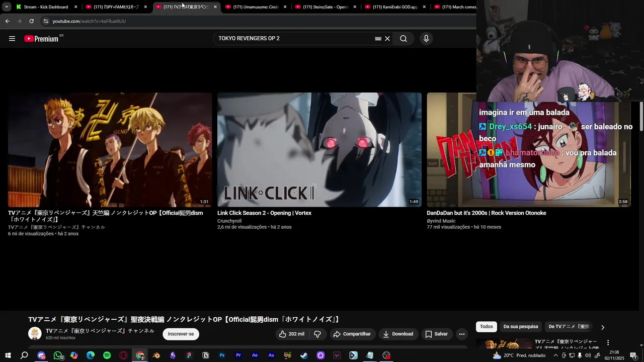Clear the search text with the X
The width and height of the screenshot is (644, 362).
[x=387, y=39]
